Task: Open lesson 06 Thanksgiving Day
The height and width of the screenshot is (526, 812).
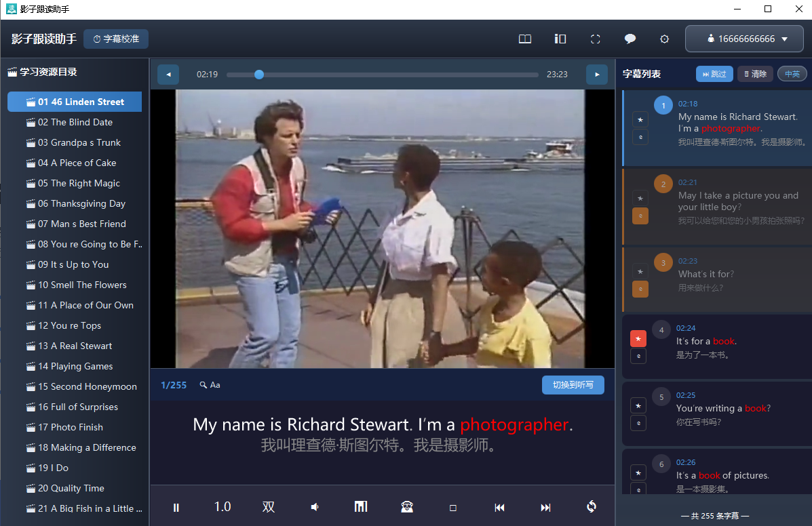Action: tap(75, 203)
